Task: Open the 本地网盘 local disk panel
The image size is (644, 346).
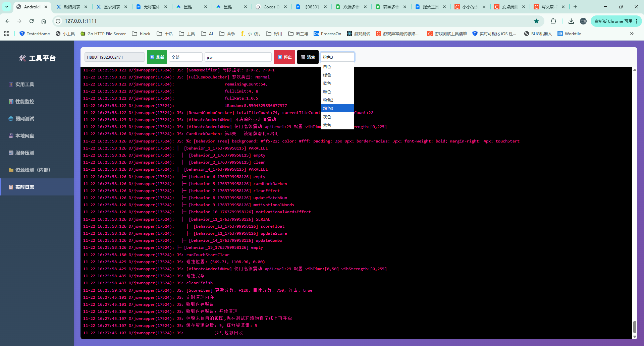Action: coord(24,135)
